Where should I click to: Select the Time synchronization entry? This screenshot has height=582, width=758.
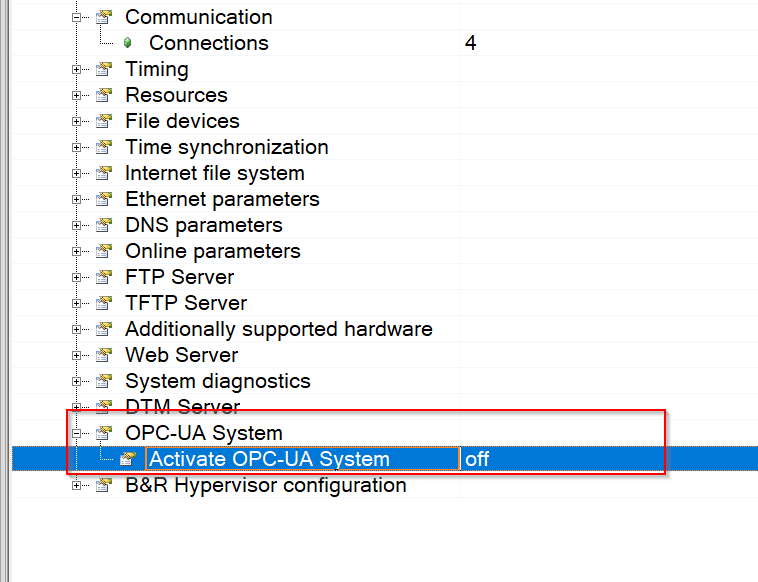click(x=227, y=147)
